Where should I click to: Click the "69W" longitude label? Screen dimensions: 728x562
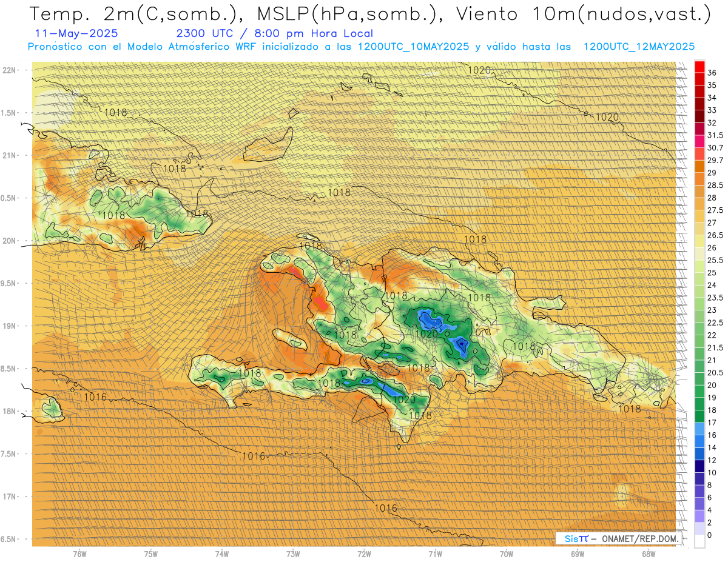point(578,554)
